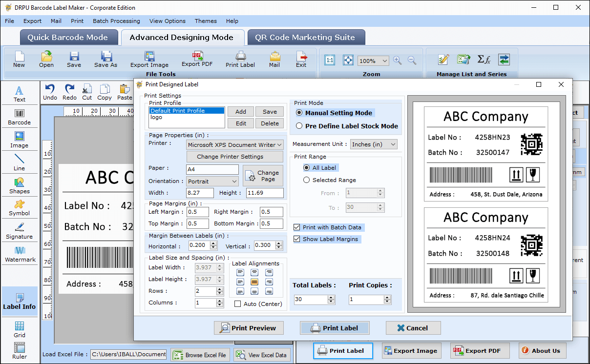Click the dialog Cancel button

point(413,328)
